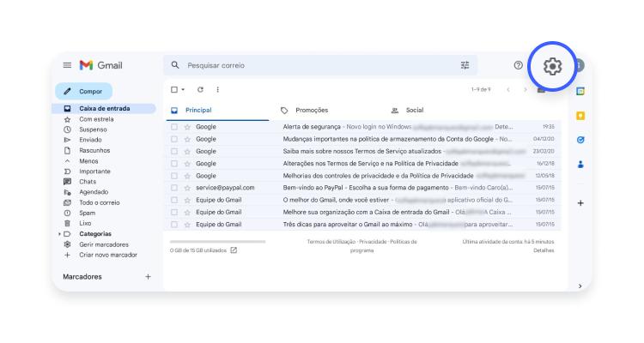Expand the Categorias label
Viewport: 644px width, 343px height.
pos(60,234)
